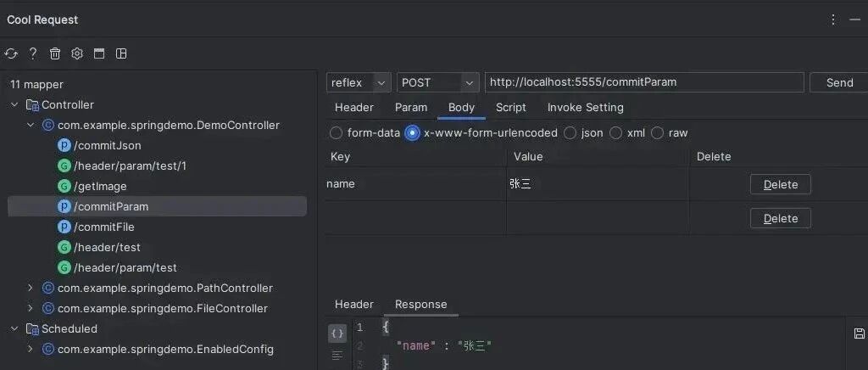Click the POST icon beside /commitFile
Image resolution: width=868 pixels, height=370 pixels.
point(64,227)
